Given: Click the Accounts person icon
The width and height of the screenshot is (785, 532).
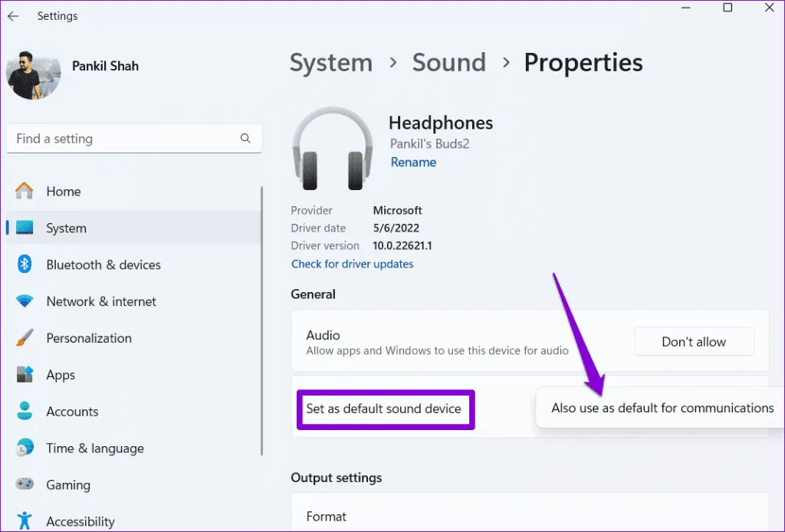Looking at the screenshot, I should coord(25,412).
